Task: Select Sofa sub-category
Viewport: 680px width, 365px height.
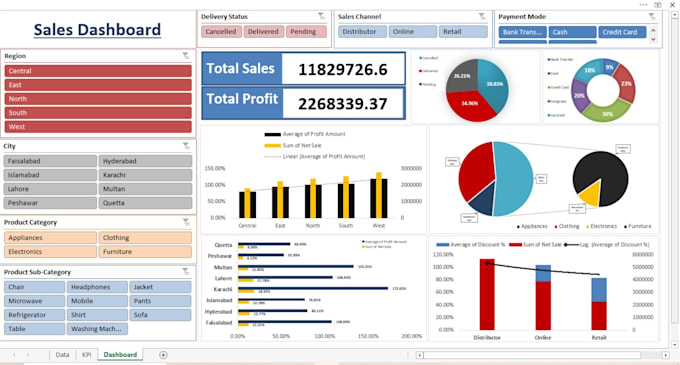Action: [x=160, y=315]
